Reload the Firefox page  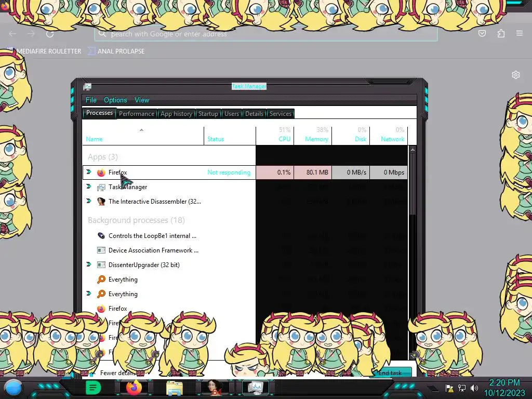pos(50,34)
